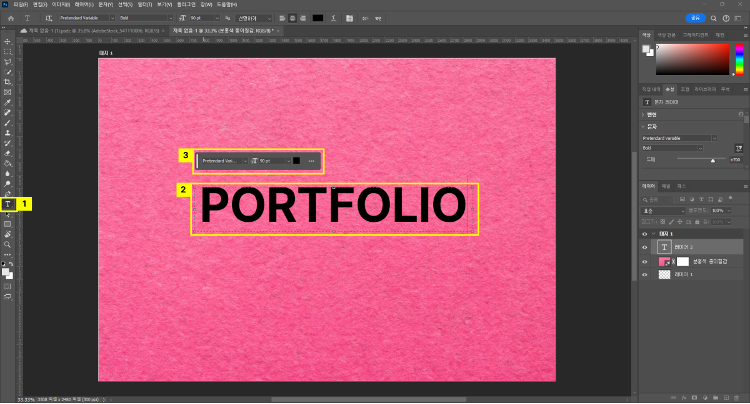Toggle the layer filter switch on
This screenshot has height=404, width=750.
(730, 198)
